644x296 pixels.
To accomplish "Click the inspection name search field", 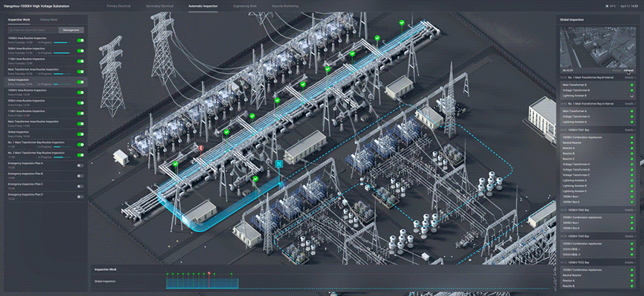I will click(x=33, y=30).
